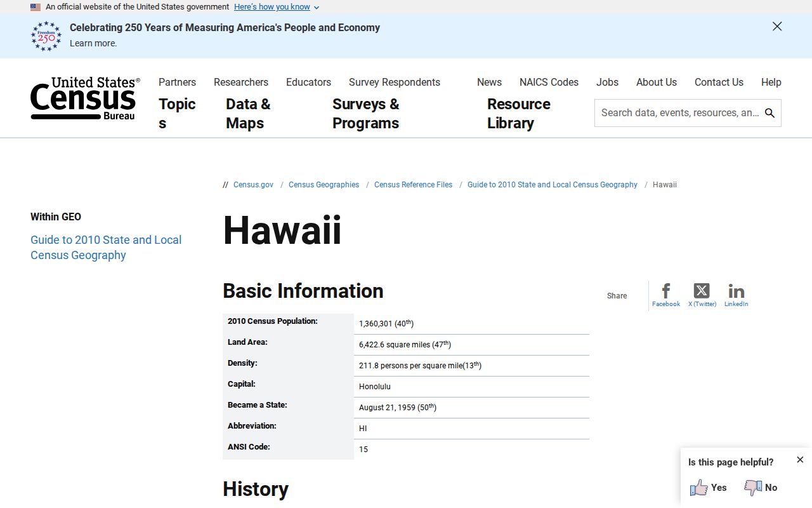
Task: Click the Freedom 250 stars emblem
Action: click(46, 36)
